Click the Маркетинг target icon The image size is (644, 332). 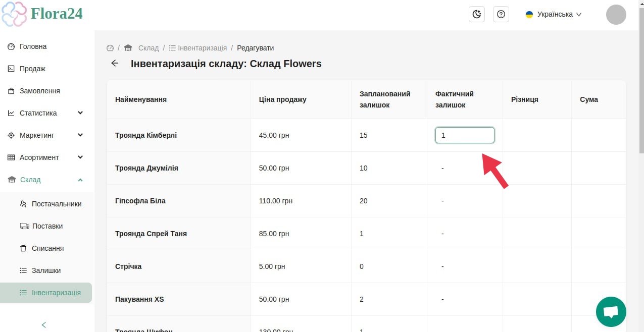point(11,135)
